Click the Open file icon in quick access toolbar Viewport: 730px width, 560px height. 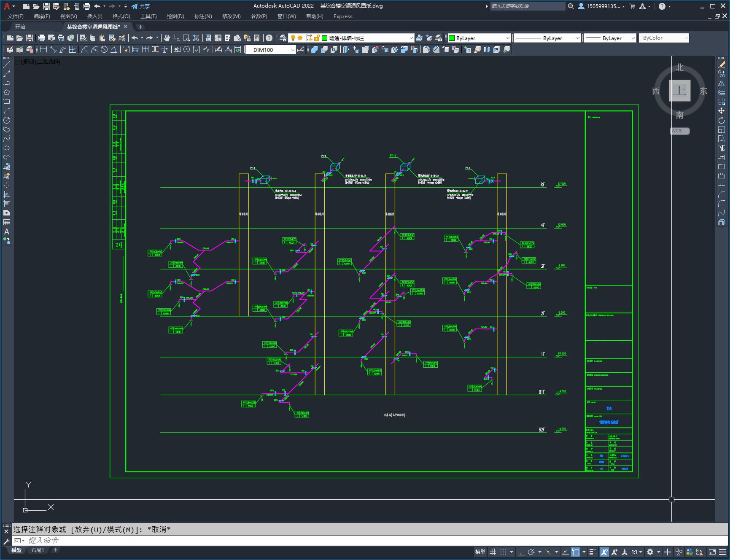[36, 6]
